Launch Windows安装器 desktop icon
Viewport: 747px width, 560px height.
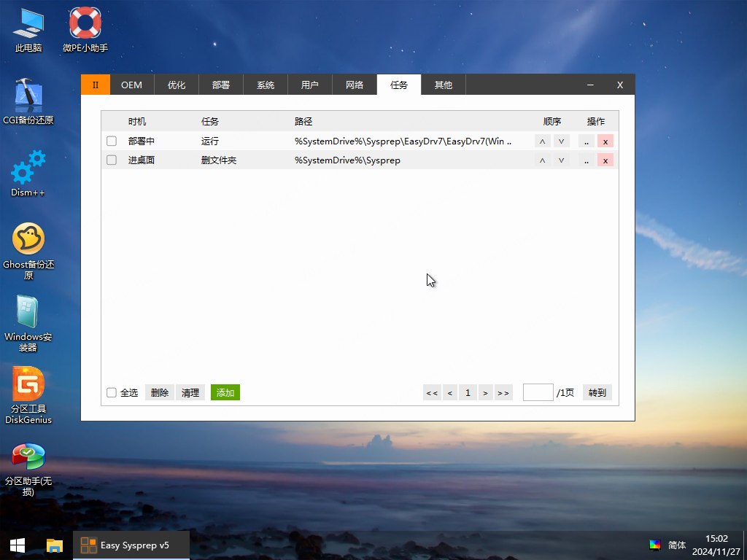(28, 323)
